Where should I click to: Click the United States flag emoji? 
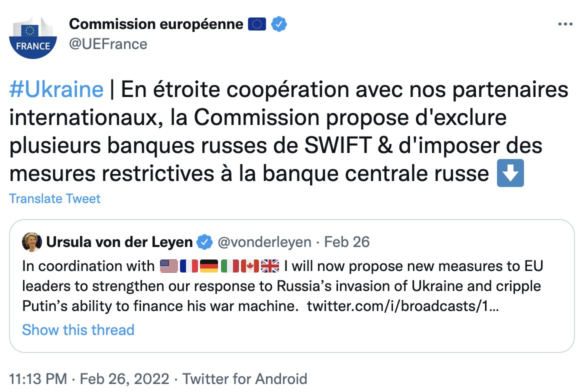pos(169,266)
